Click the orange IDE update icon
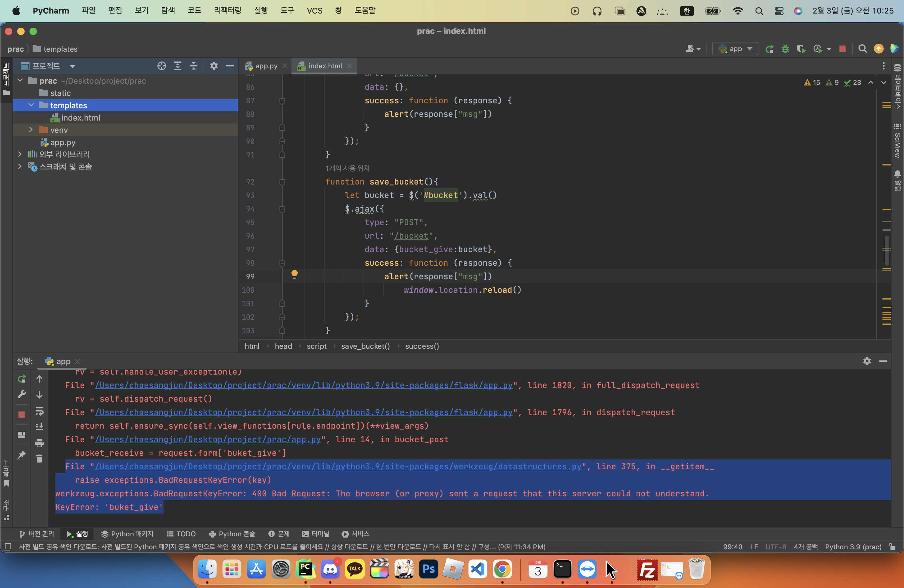The height and width of the screenshot is (588, 904). tap(878, 49)
